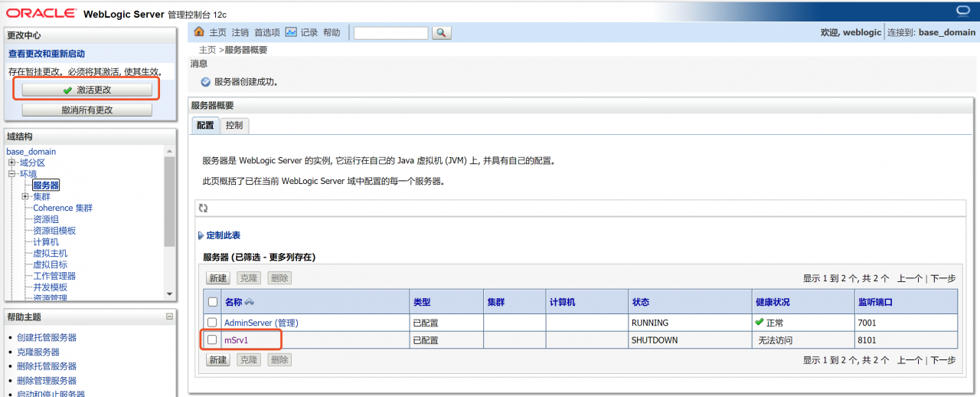Select 资源组 in the tree
Screen dimensions: 980x397
pos(46,219)
